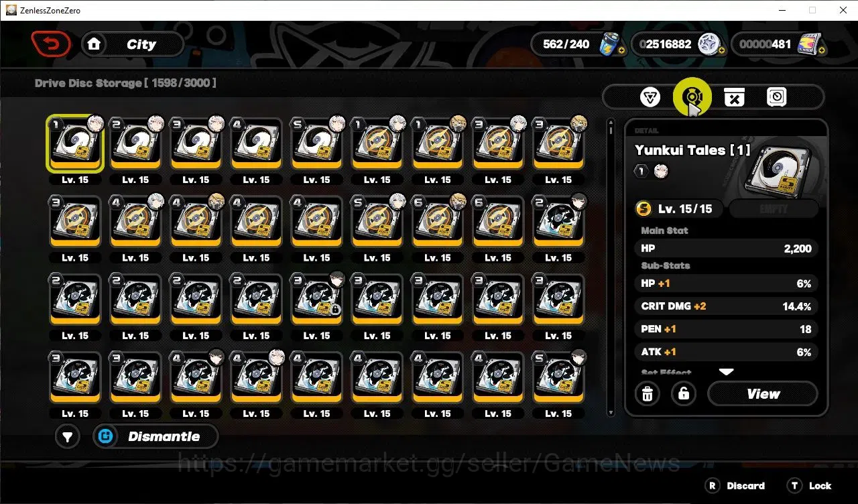Select the highlighted white slot 1 disc

pyautogui.click(x=75, y=143)
